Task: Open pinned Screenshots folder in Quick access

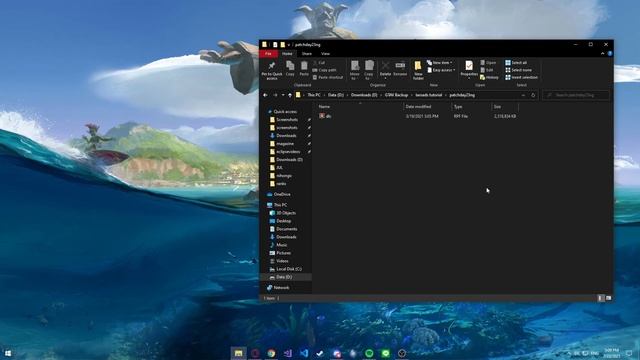Action: point(287,120)
